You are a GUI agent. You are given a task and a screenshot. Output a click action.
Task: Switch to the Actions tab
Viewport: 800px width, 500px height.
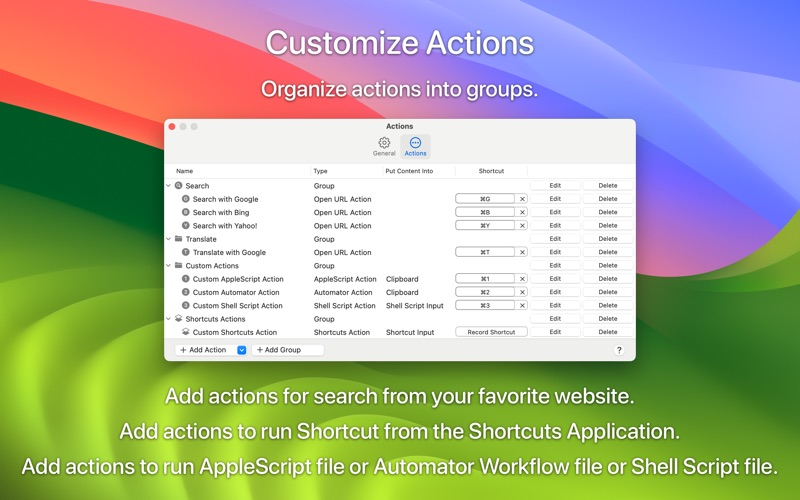click(x=415, y=146)
